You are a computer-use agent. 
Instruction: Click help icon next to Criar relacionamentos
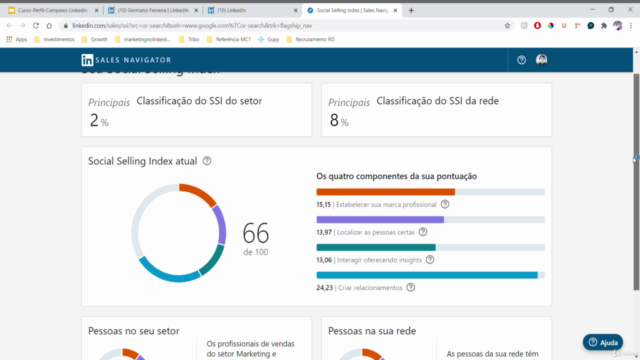pyautogui.click(x=411, y=287)
